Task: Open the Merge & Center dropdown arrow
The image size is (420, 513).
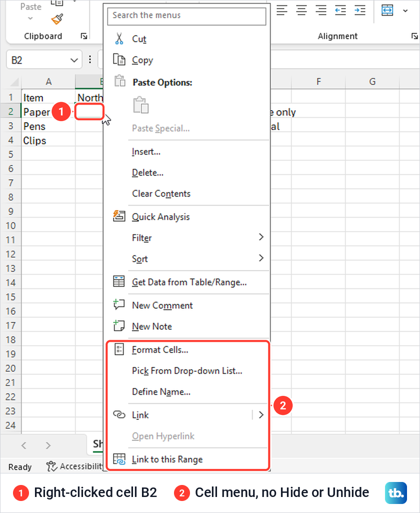Action: [x=405, y=11]
